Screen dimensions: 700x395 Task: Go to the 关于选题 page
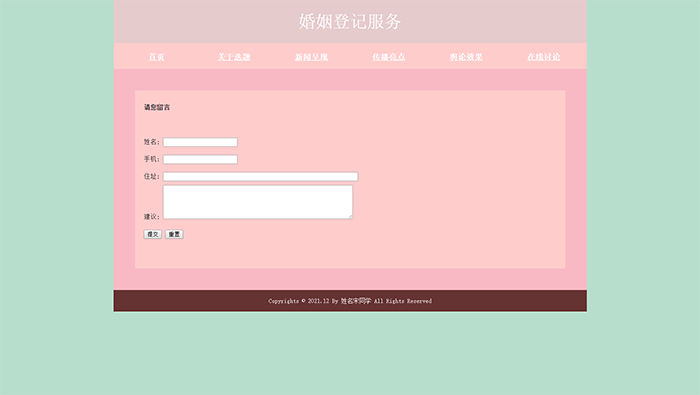click(x=233, y=57)
